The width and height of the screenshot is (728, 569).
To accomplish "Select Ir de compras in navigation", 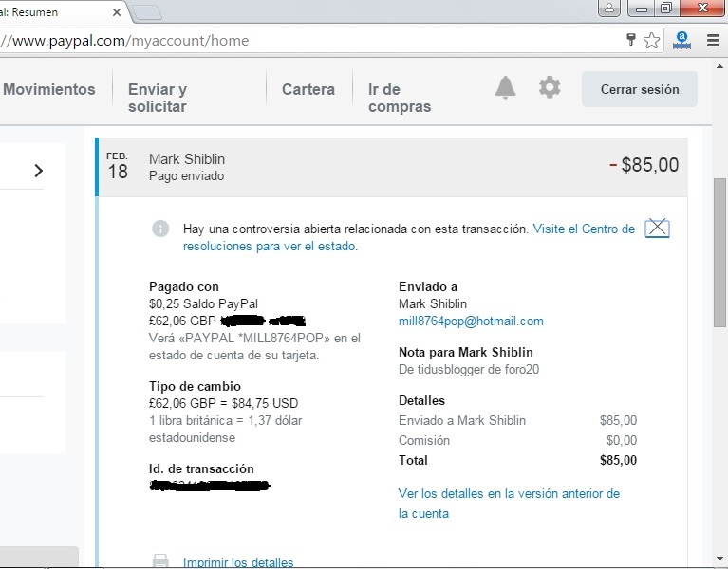I will [399, 98].
